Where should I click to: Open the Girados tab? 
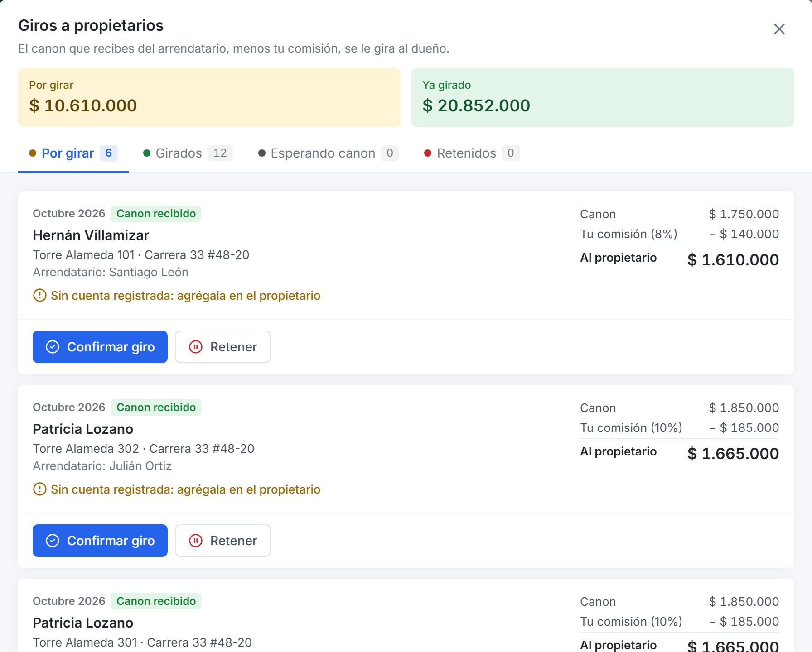coord(188,153)
